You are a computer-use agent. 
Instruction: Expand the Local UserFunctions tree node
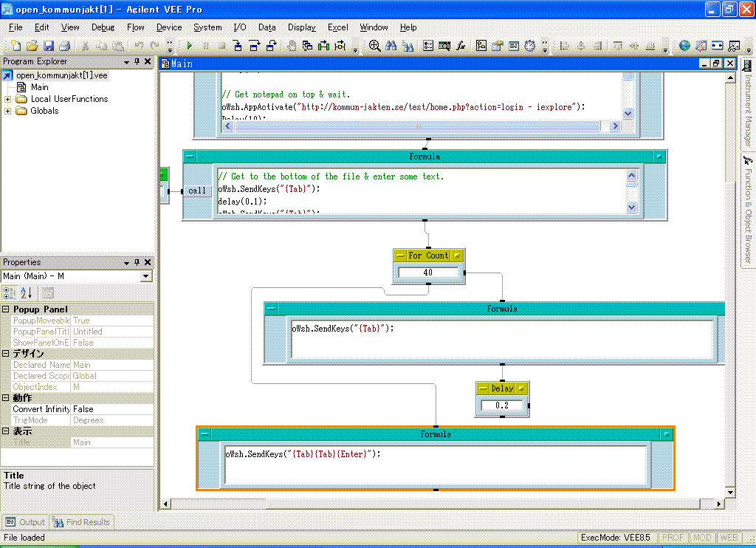coord(7,99)
